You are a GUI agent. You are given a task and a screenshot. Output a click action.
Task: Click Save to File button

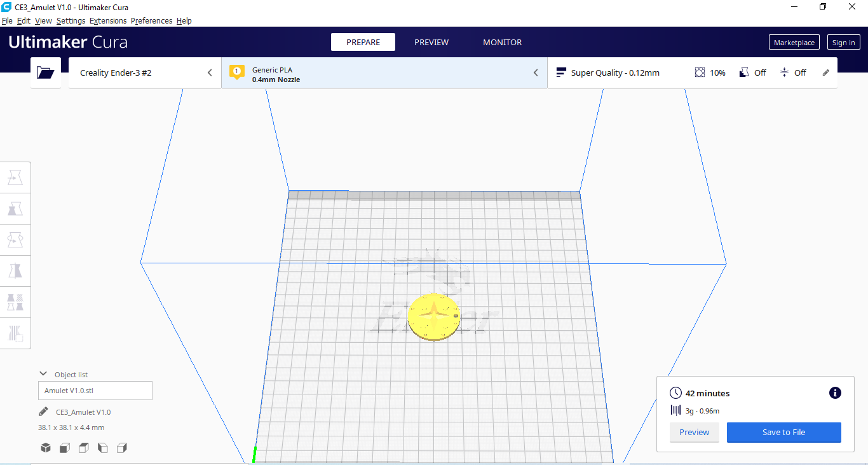(x=783, y=433)
